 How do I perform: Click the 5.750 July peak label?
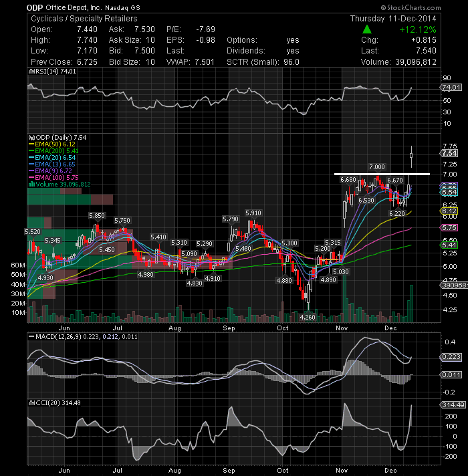(122, 221)
